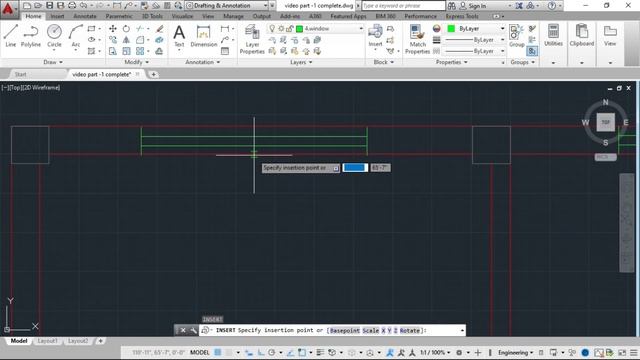640x360 pixels.
Task: Click the Mirror tool icon
Action: coord(126,40)
